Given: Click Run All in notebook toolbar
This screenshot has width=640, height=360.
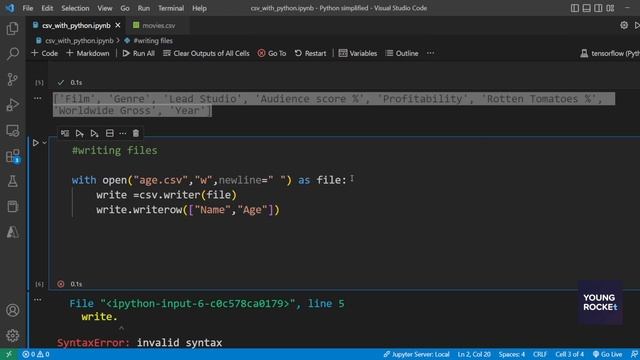Looking at the screenshot, I should tap(138, 53).
